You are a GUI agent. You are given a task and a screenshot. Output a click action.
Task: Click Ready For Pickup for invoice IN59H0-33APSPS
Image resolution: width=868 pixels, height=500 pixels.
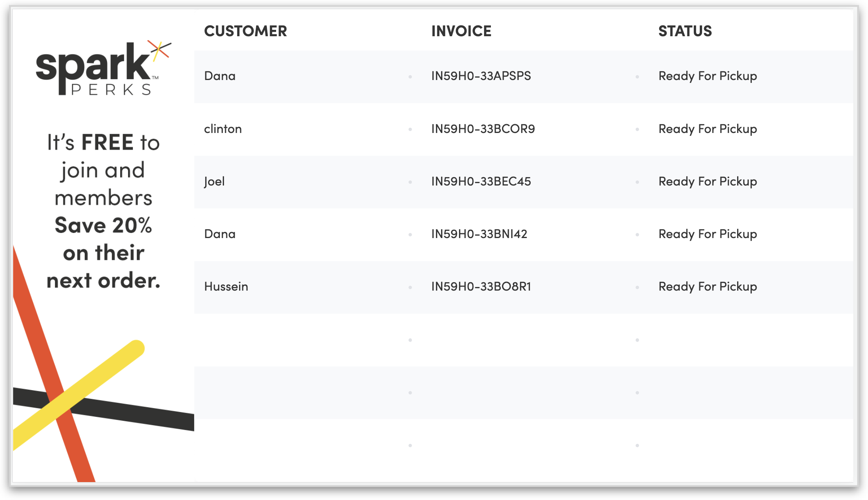pos(707,76)
